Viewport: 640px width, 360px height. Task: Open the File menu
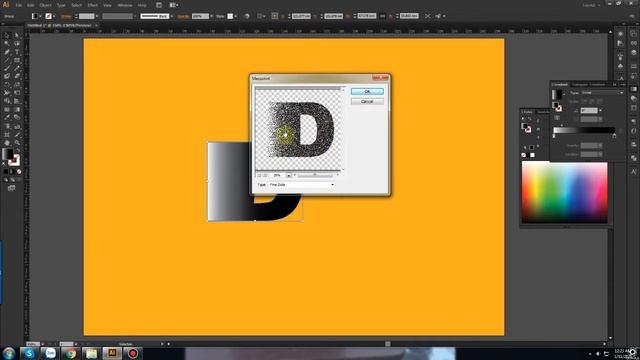[18, 5]
